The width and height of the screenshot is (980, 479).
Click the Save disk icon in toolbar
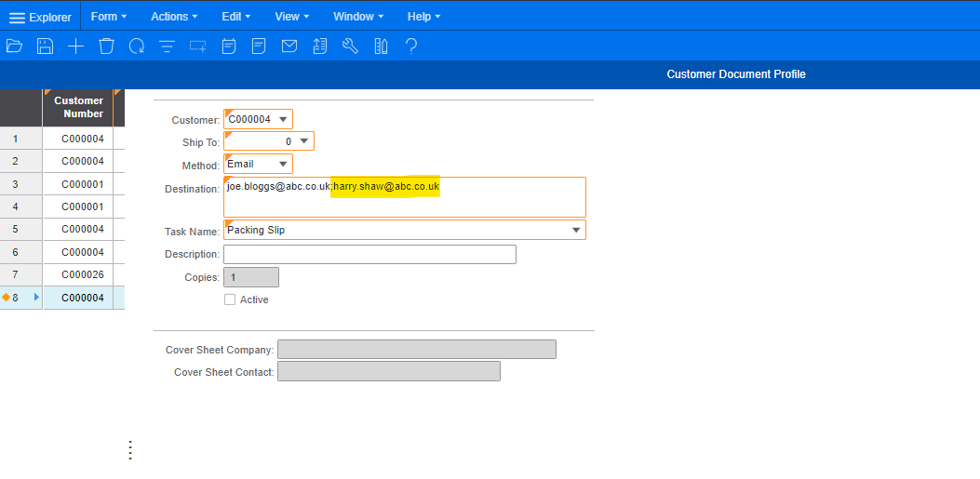[x=45, y=46]
